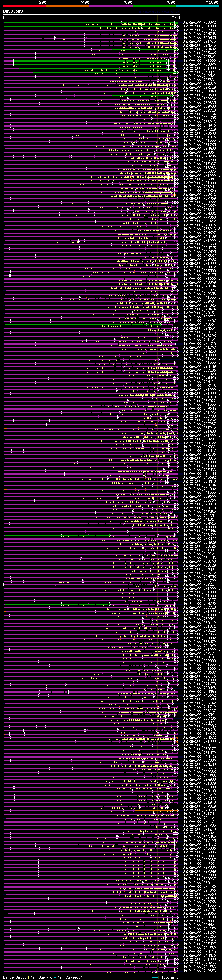Click hit label UniRef100_A9P3A8
Image resolution: width=222 pixels, height=980 pixels.
tap(199, 875)
